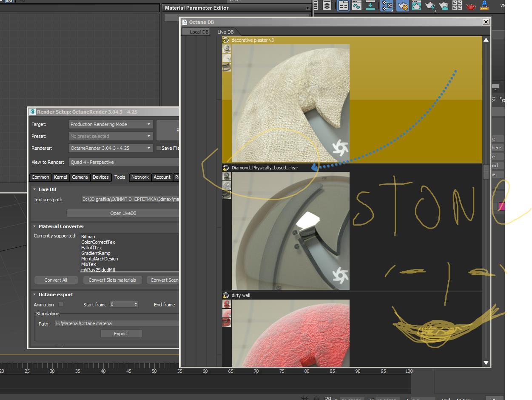Open the Renderer dropdown
532x400 pixels.
tap(111, 148)
